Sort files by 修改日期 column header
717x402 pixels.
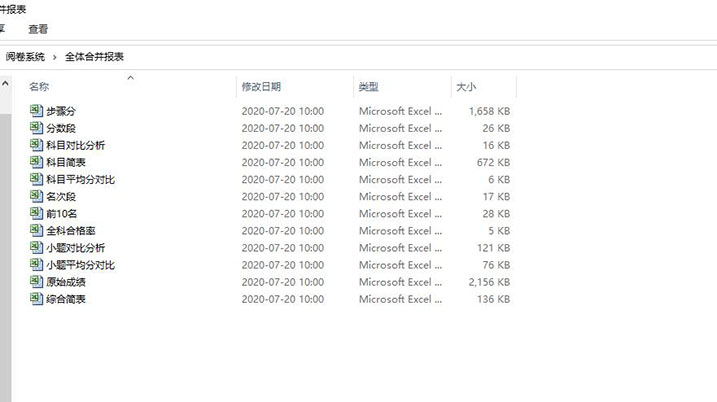261,87
